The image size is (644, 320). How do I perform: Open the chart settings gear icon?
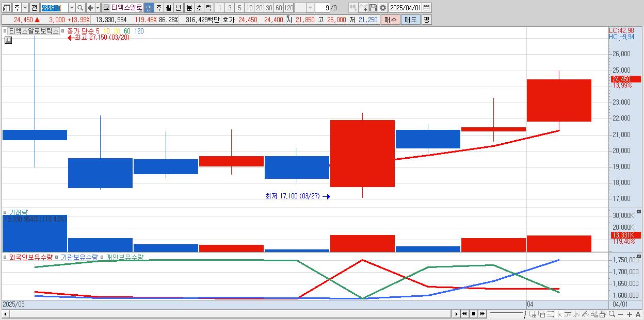click(x=382, y=8)
